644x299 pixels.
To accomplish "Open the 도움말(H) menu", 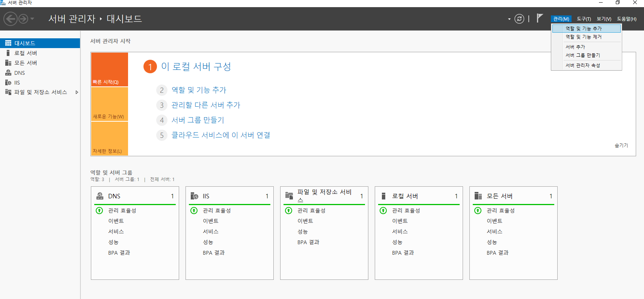I will coord(627,19).
